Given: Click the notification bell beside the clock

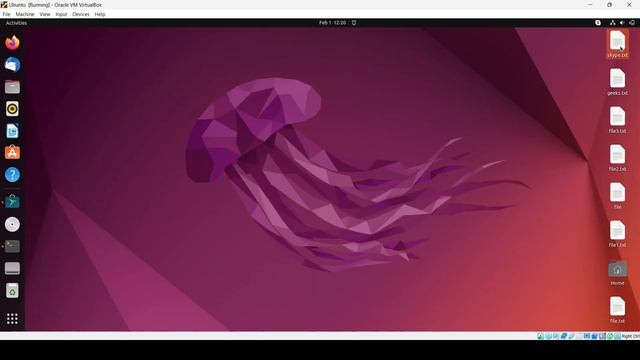Looking at the screenshot, I should tap(354, 23).
